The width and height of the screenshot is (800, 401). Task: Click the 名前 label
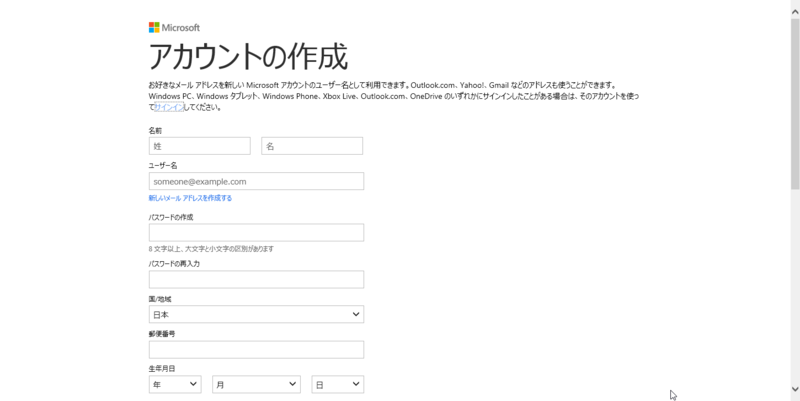pyautogui.click(x=155, y=131)
